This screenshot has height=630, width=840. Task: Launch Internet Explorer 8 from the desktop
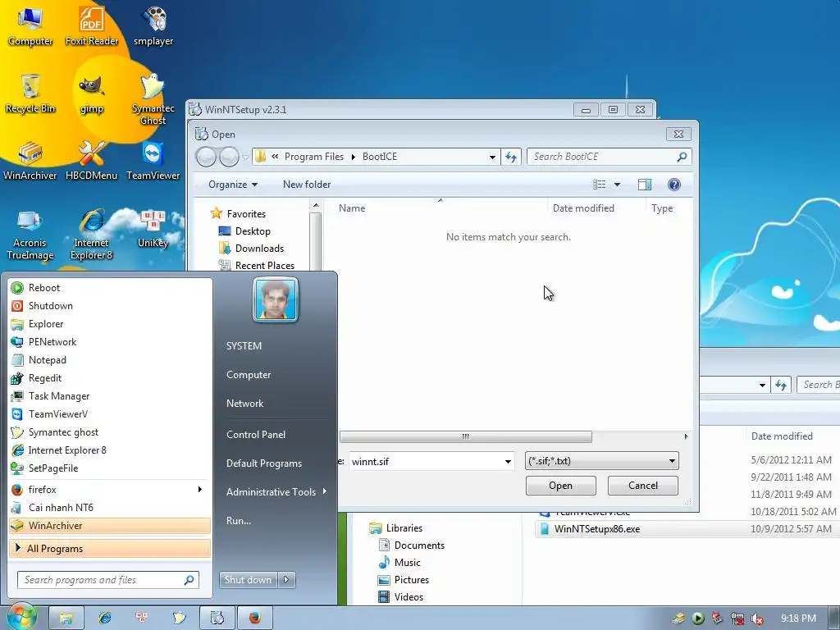click(92, 235)
